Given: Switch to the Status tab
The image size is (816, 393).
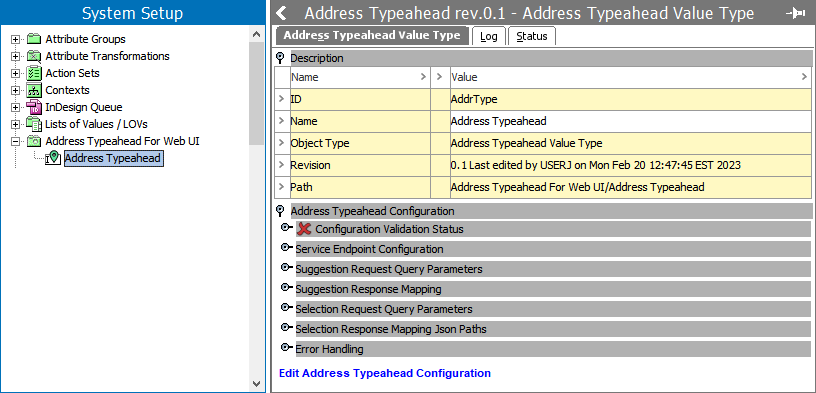Looking at the screenshot, I should 532,36.
